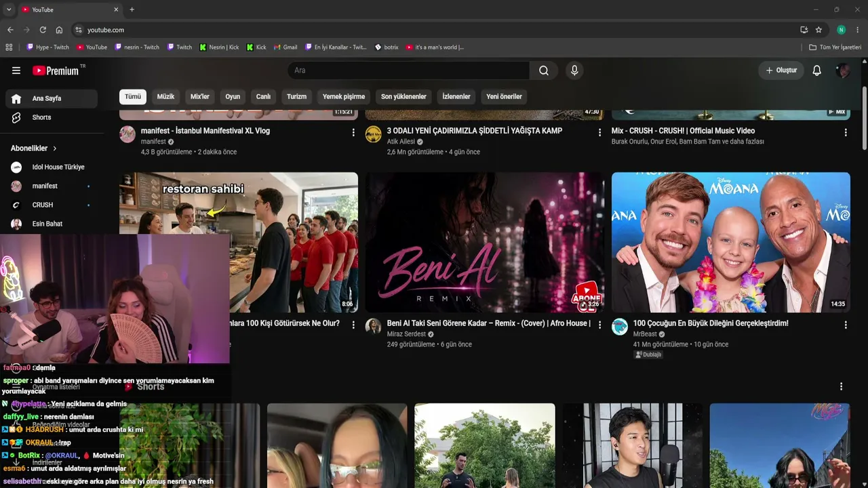Open the manifest subscription in the sidebar

(52, 186)
